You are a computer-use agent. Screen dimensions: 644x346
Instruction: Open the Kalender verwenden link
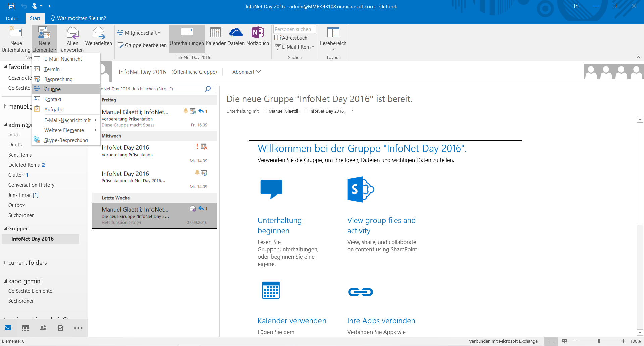coord(292,321)
